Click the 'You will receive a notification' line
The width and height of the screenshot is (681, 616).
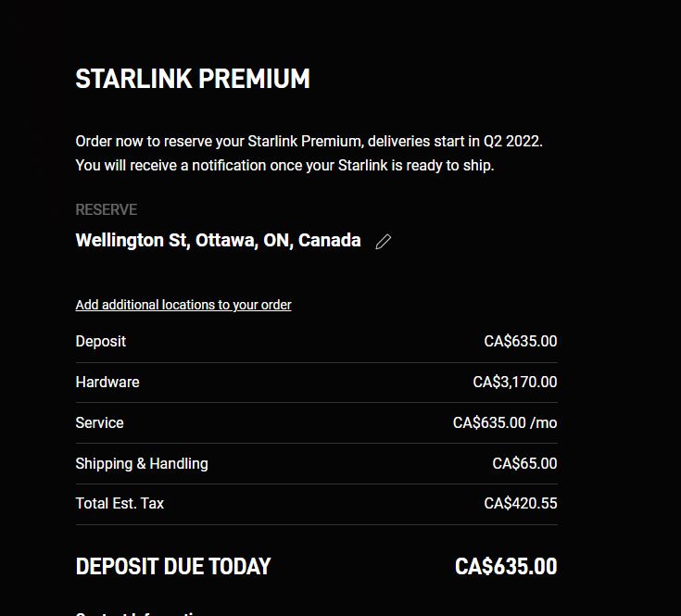click(284, 166)
